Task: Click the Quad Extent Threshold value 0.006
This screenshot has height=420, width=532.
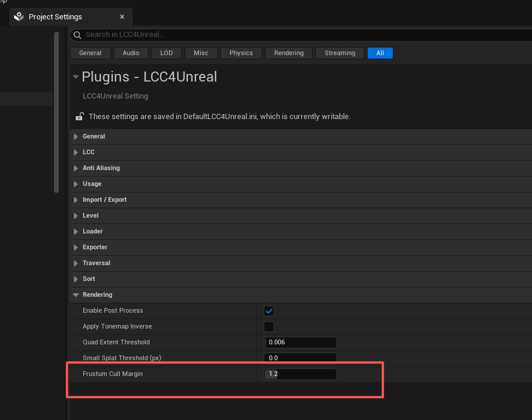Action: coord(300,343)
